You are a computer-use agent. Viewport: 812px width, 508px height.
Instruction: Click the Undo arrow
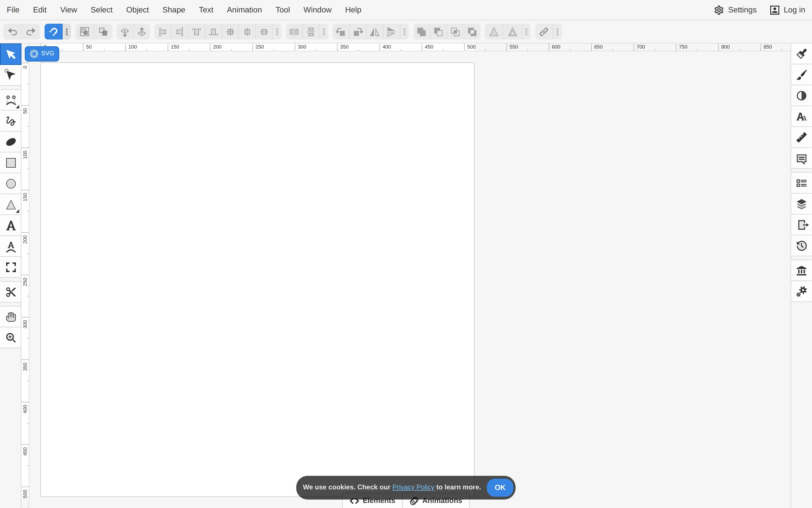(12, 32)
